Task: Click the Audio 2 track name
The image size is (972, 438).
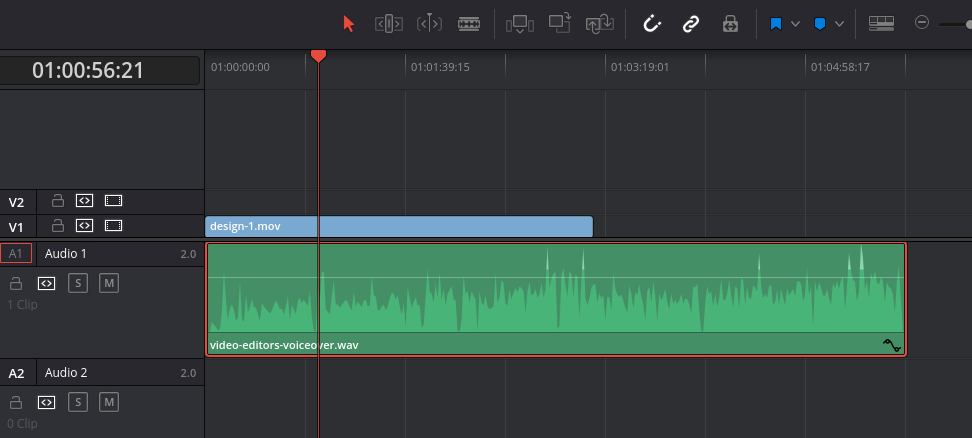Action: 66,372
